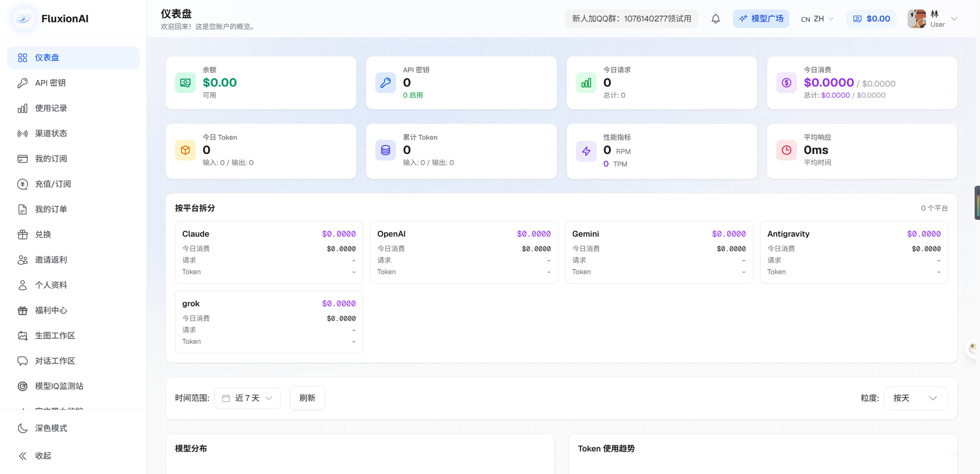Viewport: 980px width, 474px height.
Task: Go to 使用记录 page
Action: (73, 108)
